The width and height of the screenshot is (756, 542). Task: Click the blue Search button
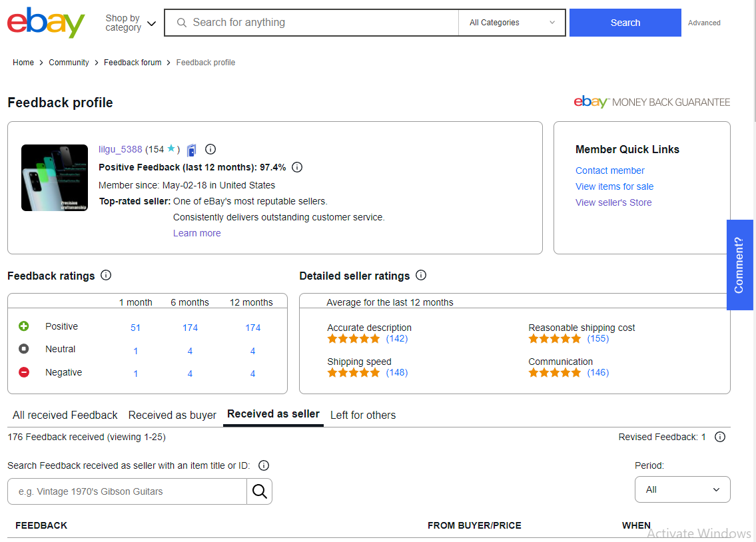tap(625, 23)
